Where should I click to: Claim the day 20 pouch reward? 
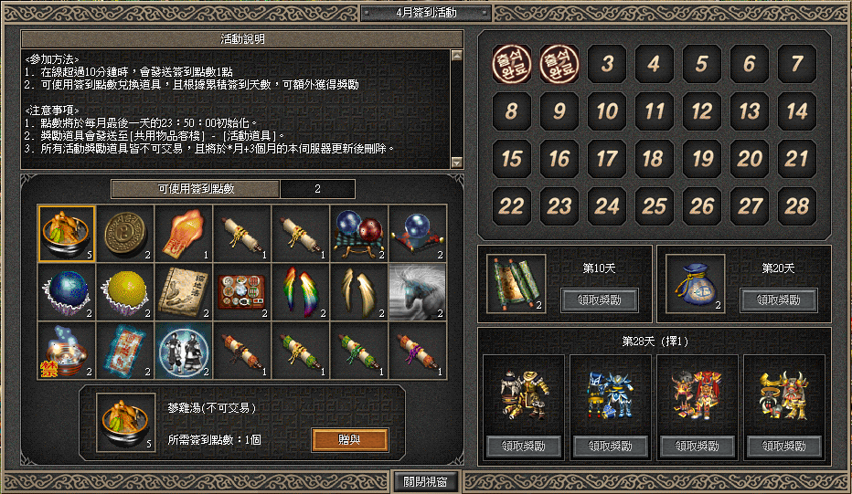coord(779,300)
